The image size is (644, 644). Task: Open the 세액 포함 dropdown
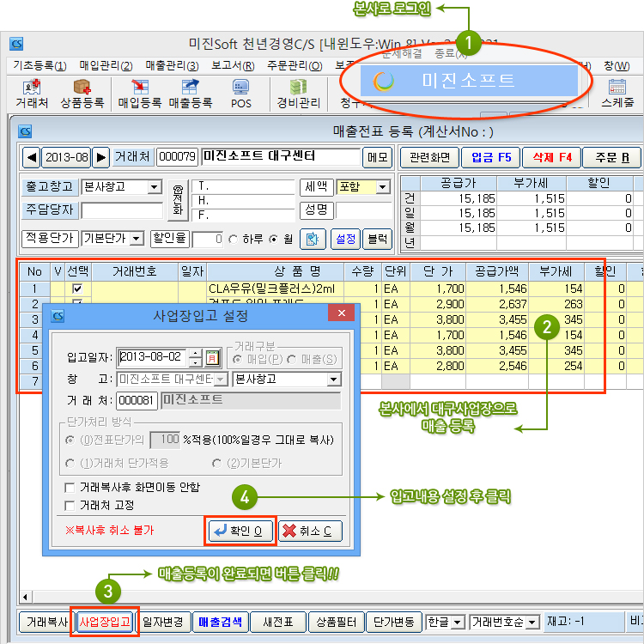click(383, 187)
